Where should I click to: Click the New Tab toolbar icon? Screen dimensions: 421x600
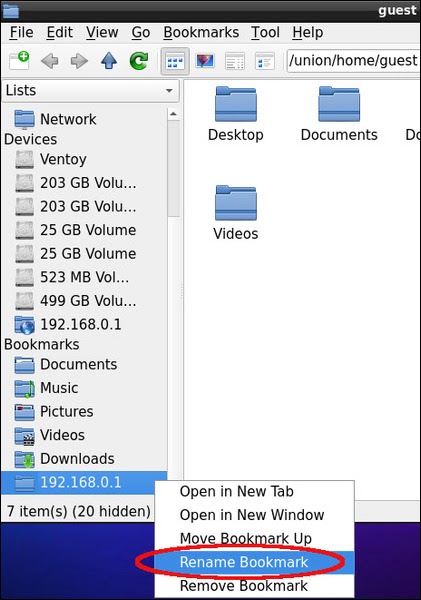tap(19, 60)
